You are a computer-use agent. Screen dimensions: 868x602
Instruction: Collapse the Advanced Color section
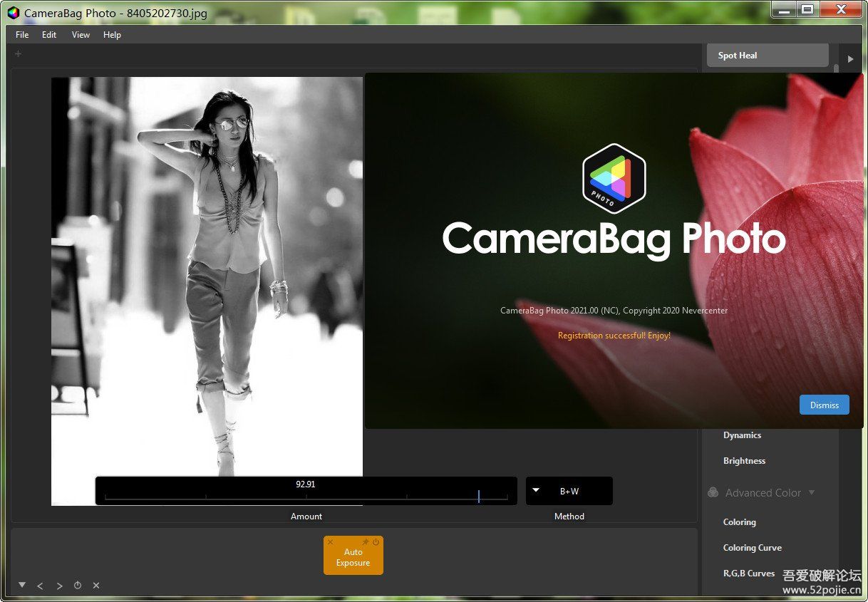pyautogui.click(x=811, y=492)
